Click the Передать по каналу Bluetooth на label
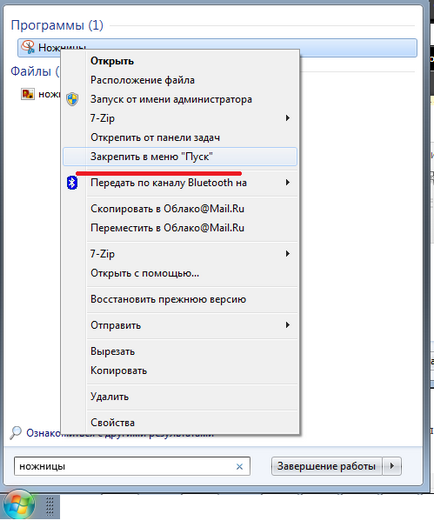 (x=168, y=183)
